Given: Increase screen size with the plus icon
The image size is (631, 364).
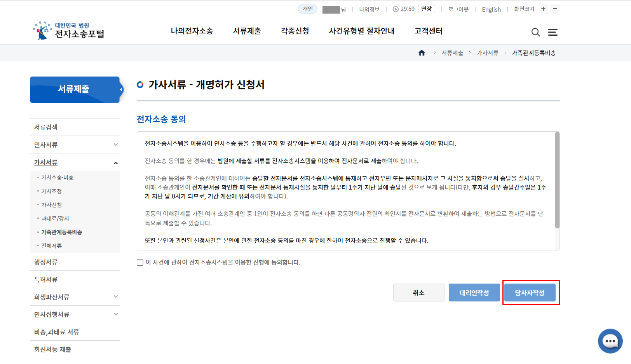Looking at the screenshot, I should [x=543, y=9].
